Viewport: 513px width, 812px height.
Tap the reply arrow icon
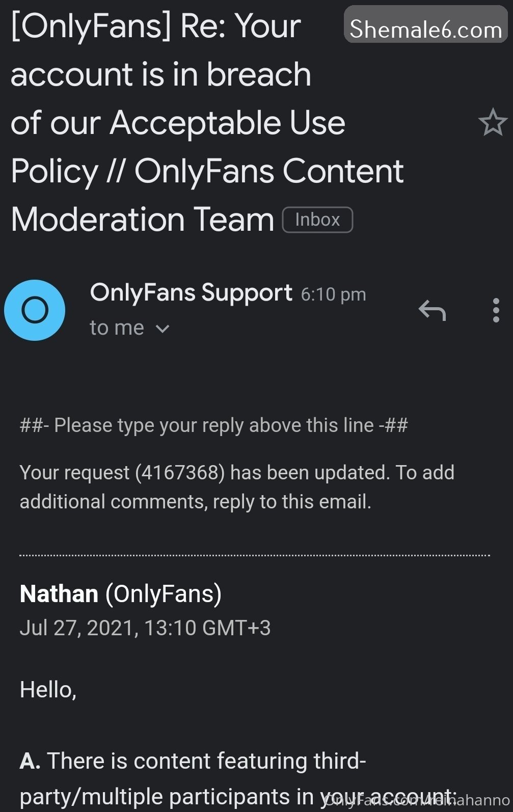coord(432,310)
